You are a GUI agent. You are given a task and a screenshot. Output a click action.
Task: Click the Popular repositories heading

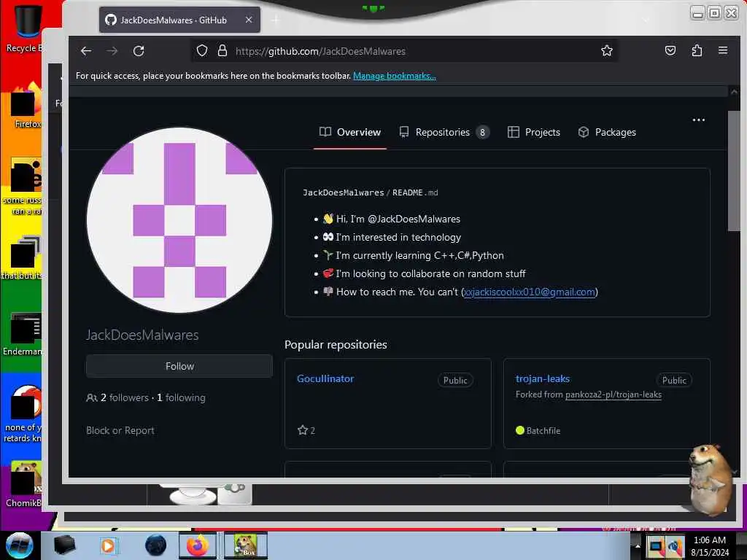pos(336,345)
